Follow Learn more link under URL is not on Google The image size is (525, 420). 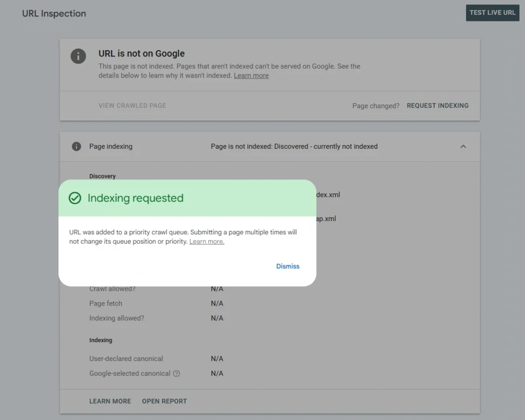(x=251, y=76)
